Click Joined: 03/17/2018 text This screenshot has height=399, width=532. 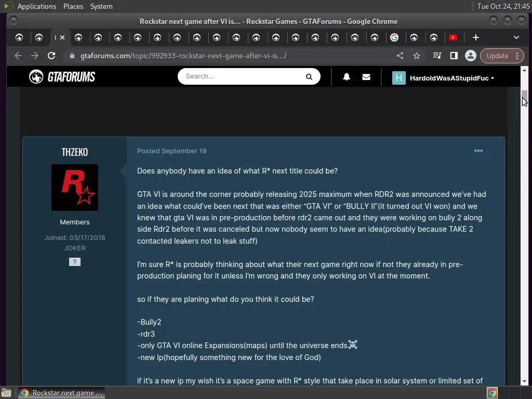pyautogui.click(x=75, y=237)
